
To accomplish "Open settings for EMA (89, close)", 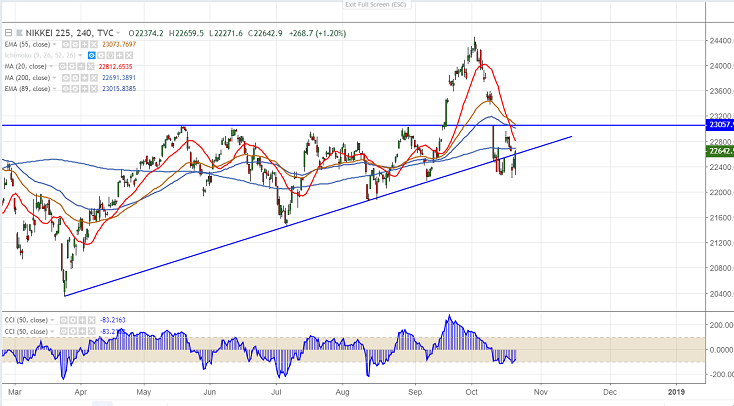I will 75,89.
